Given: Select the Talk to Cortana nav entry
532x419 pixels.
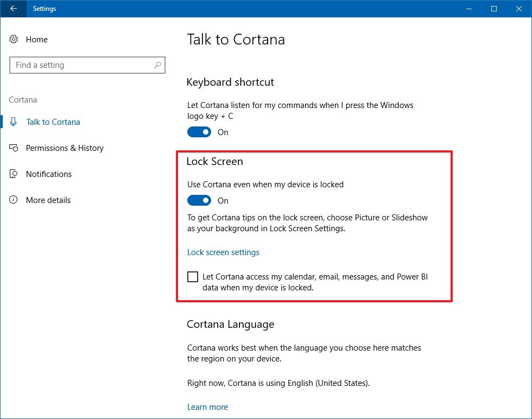Looking at the screenshot, I should (x=53, y=122).
